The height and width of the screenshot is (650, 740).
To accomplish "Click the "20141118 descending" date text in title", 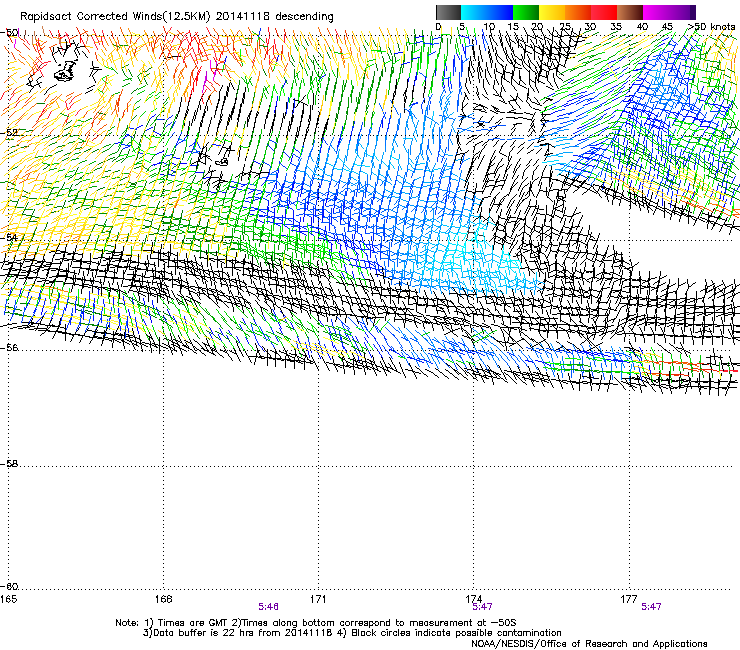I will point(275,17).
